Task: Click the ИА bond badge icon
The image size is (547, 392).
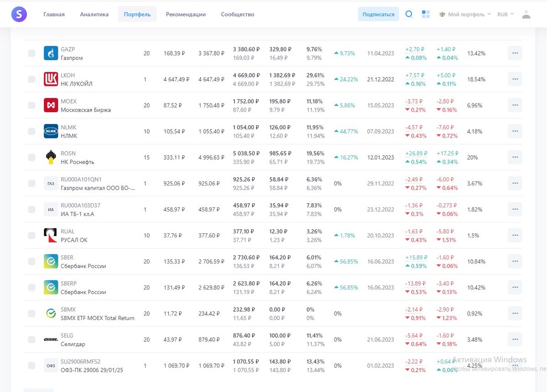Action: 51,209
